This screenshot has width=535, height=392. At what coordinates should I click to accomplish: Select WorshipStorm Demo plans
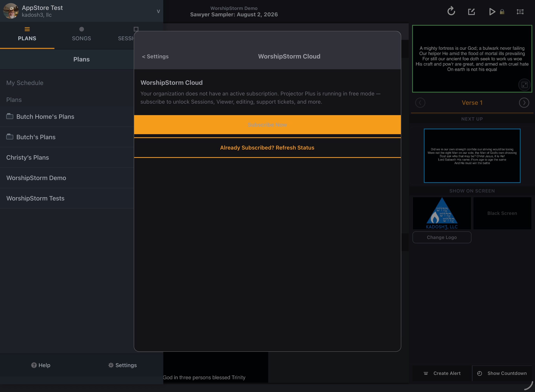tap(67, 178)
